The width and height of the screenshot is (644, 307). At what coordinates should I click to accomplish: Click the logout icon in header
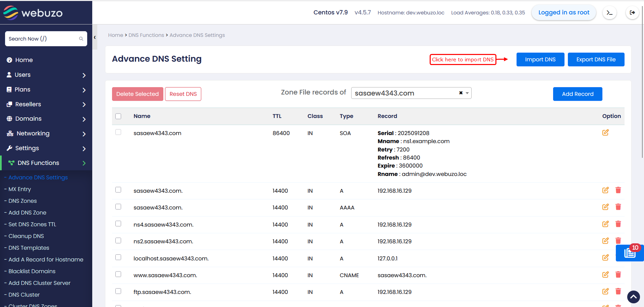pos(632,13)
